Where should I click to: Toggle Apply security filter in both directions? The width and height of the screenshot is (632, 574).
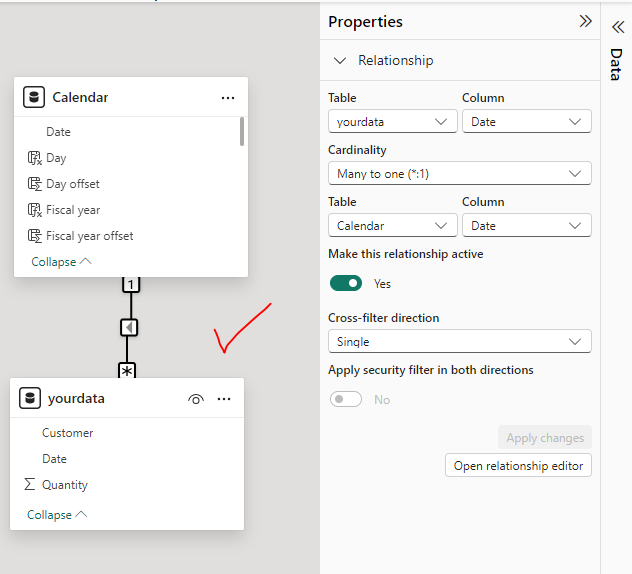[x=346, y=399]
